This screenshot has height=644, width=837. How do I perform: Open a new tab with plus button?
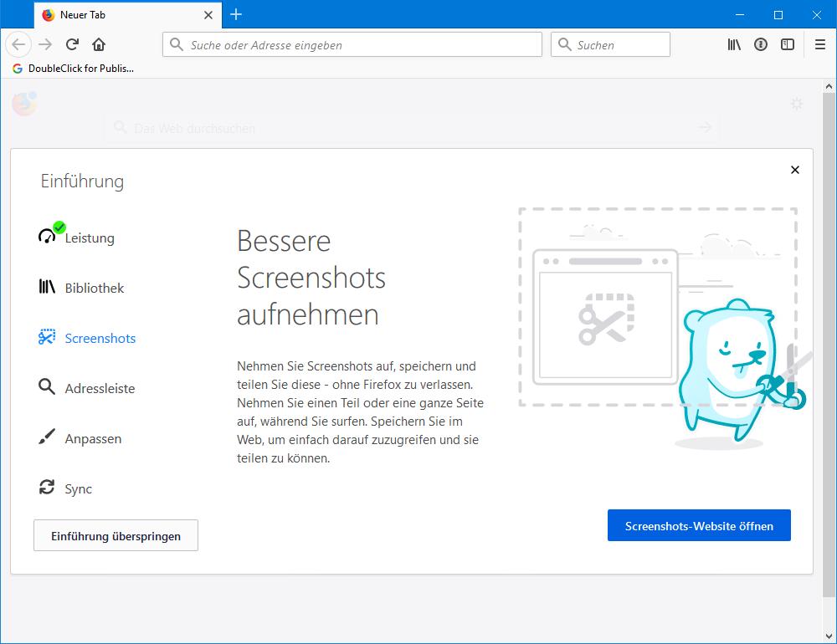(236, 14)
